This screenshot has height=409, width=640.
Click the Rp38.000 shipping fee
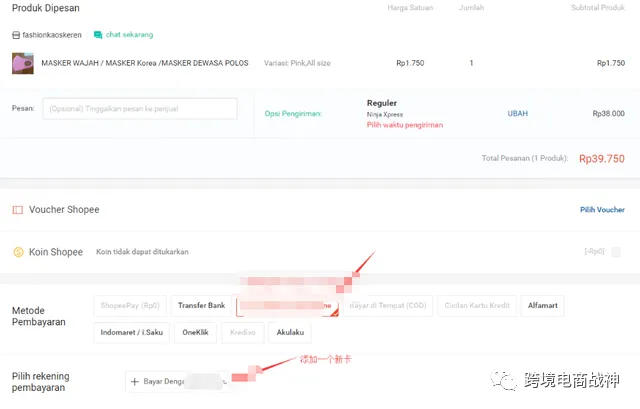609,113
